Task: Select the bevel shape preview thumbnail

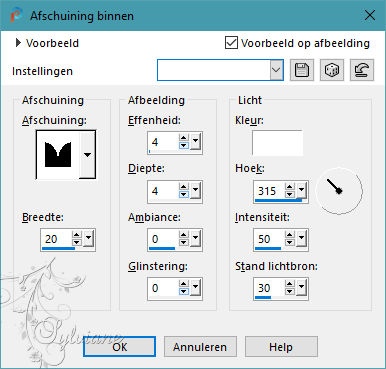Action: point(58,154)
